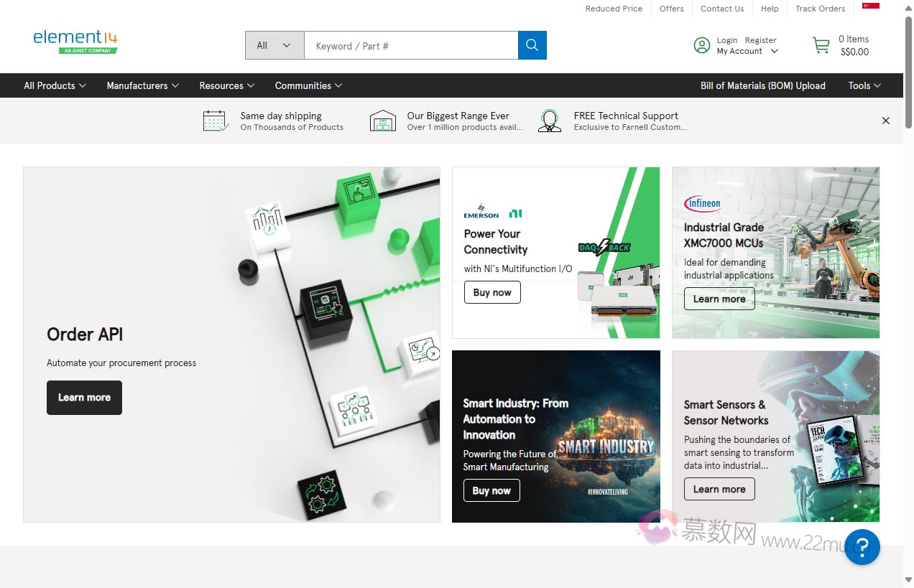Open the Manufacturers menu
The image size is (914, 588).
pyautogui.click(x=142, y=85)
